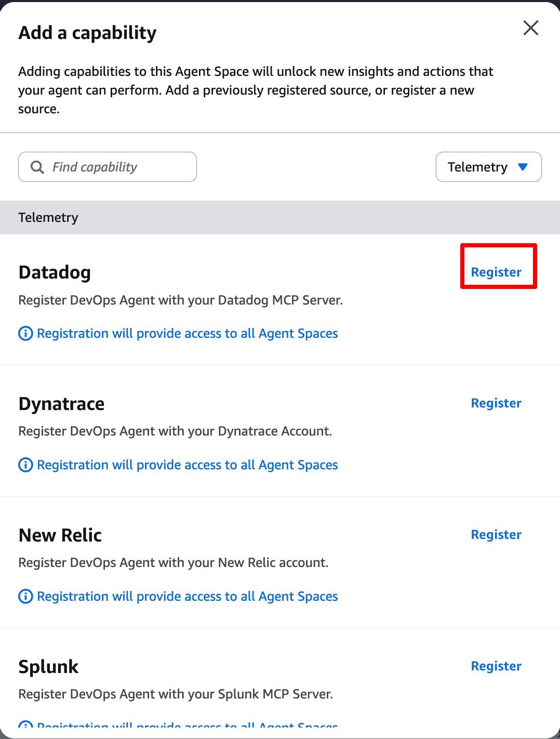The image size is (560, 739).
Task: Click the magnifier search icon
Action: (37, 167)
